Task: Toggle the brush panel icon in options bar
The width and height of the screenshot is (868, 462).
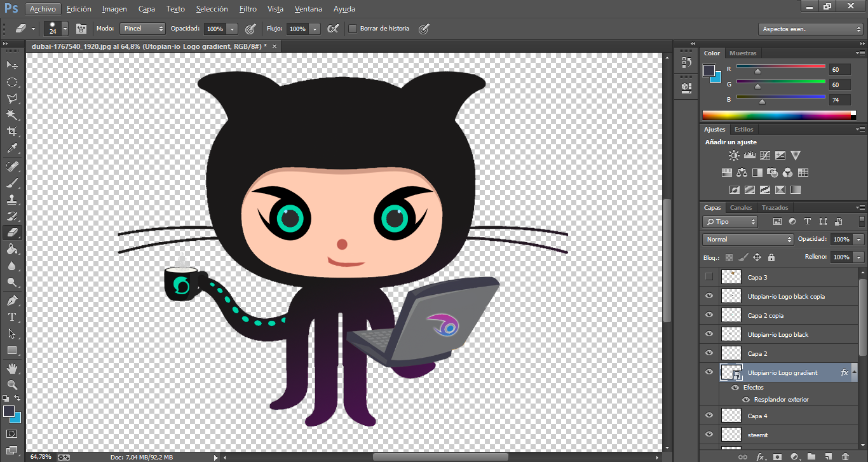Action: [81, 29]
